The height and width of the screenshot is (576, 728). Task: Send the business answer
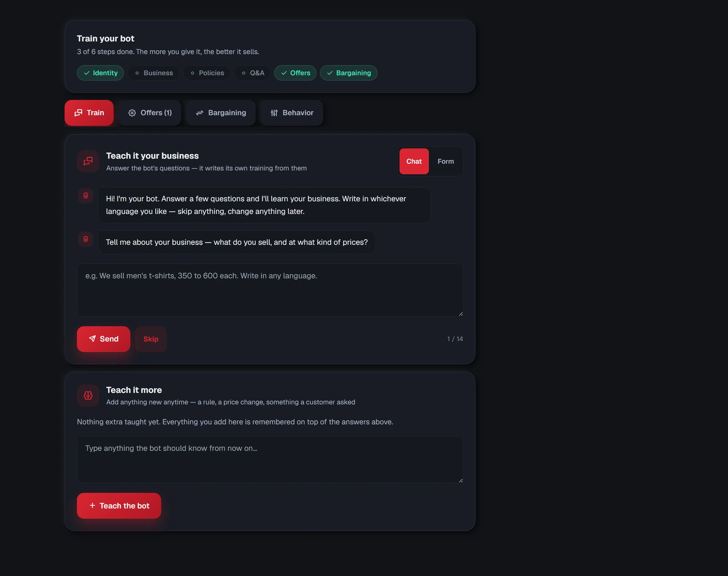pyautogui.click(x=103, y=339)
